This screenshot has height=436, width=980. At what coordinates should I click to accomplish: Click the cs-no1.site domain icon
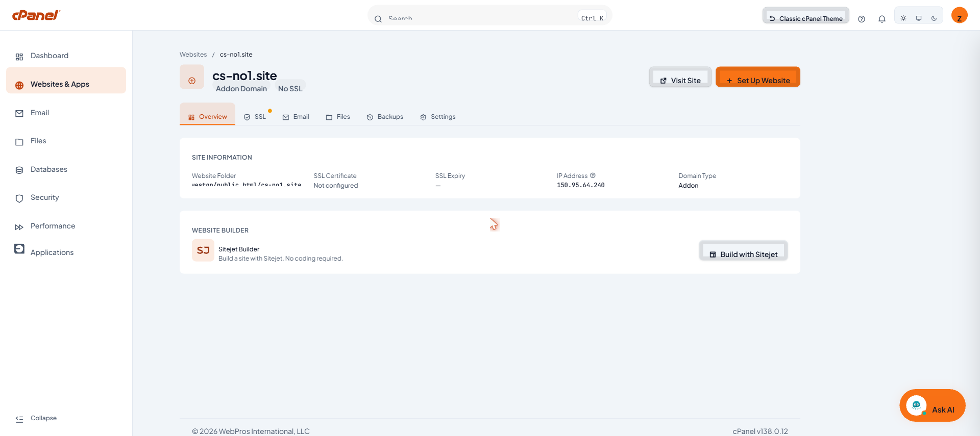192,77
